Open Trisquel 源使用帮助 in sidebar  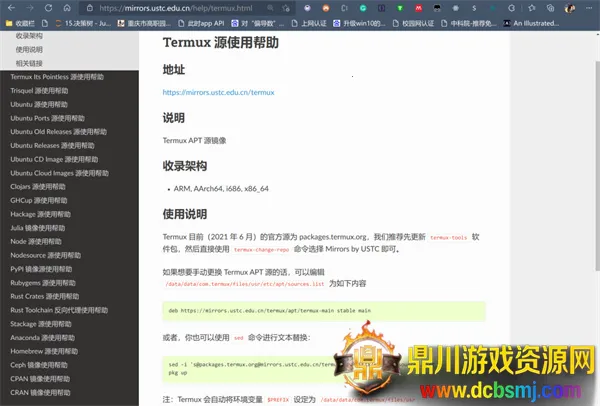39,91
